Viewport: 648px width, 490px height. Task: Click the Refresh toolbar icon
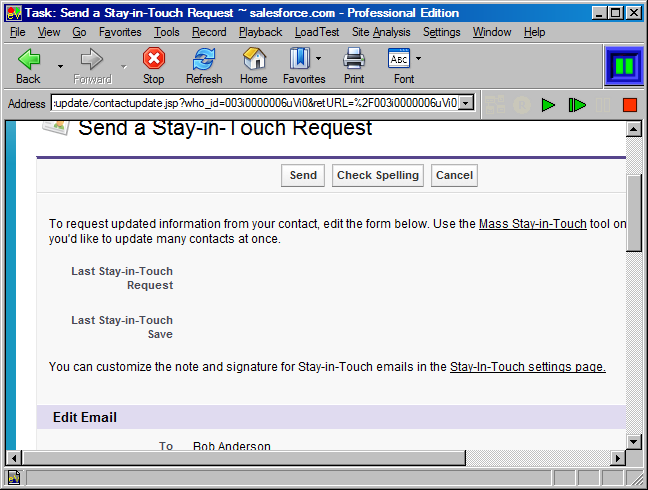tap(204, 59)
